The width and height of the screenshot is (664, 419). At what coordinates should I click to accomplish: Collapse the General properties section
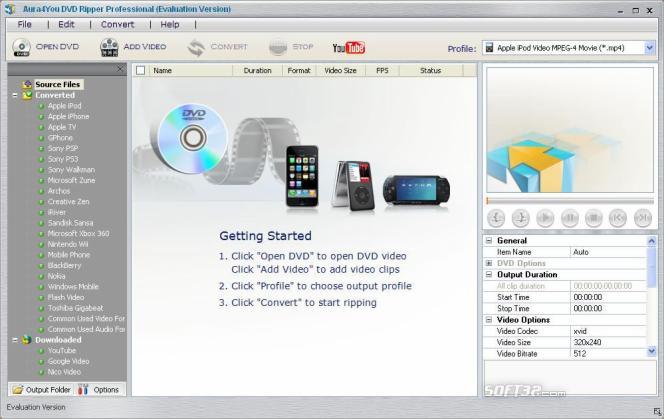coord(489,241)
